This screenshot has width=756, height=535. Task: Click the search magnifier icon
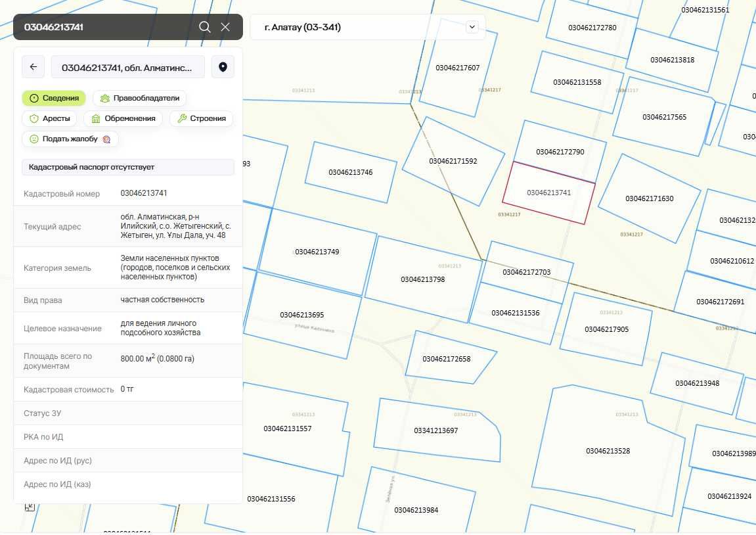[x=204, y=27]
